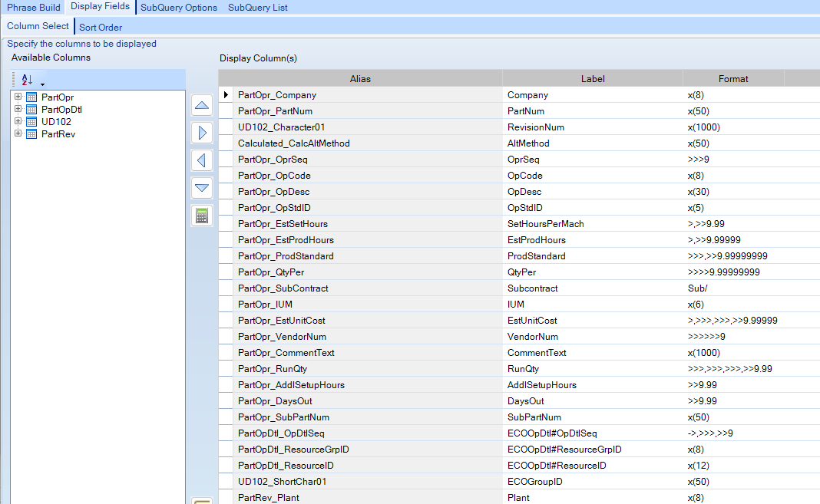
Task: Select the PartOpr_PartNum alias cell
Action: [x=368, y=110]
